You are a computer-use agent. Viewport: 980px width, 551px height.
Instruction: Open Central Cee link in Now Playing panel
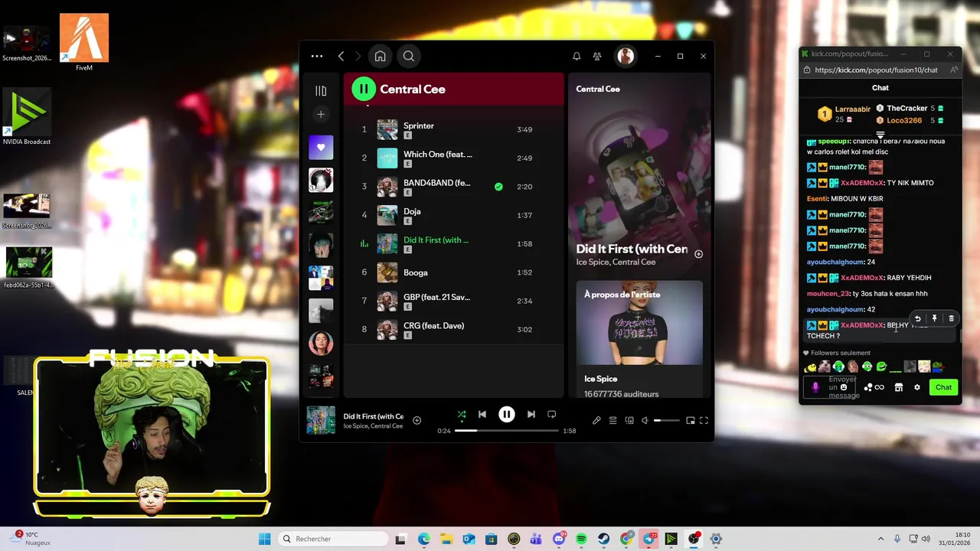click(598, 89)
